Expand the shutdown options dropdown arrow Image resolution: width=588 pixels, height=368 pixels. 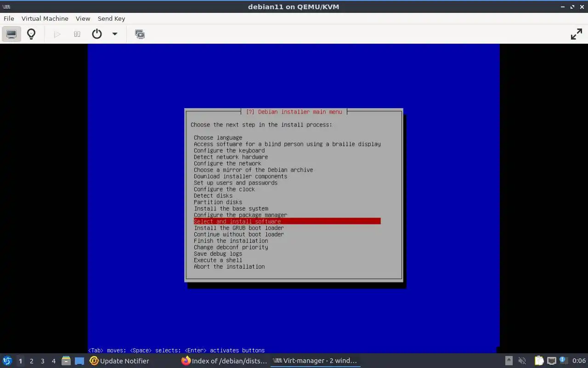coord(115,34)
